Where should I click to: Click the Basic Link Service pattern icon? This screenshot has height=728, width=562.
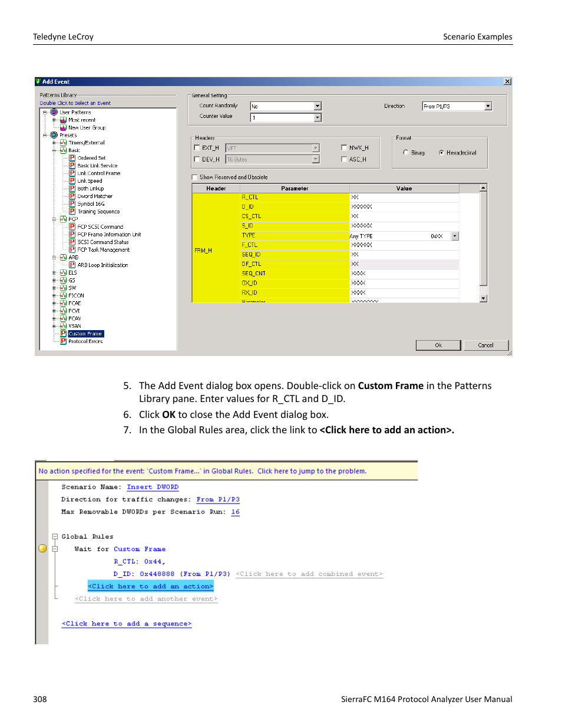point(72,166)
